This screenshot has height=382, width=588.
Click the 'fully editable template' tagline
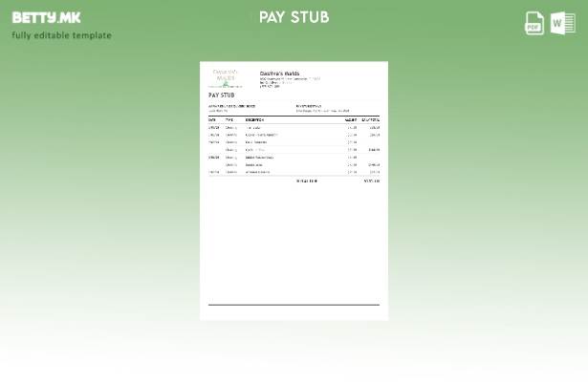point(61,35)
